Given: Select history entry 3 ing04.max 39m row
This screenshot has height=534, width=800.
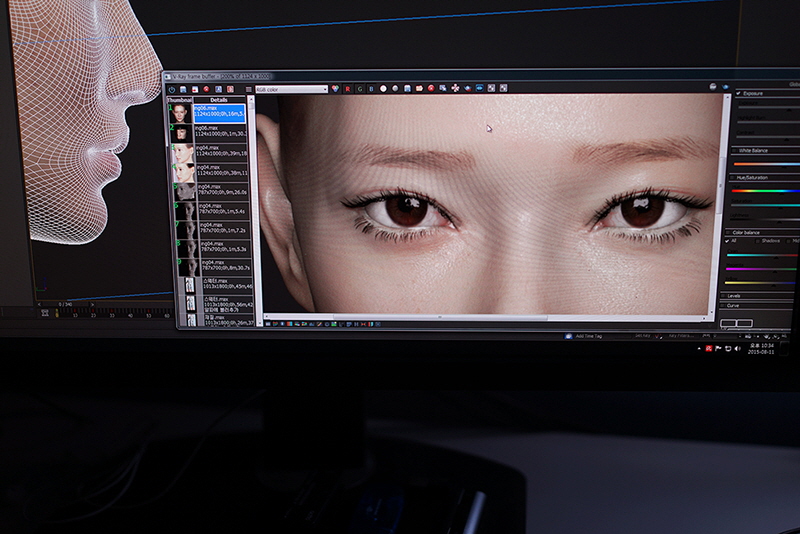Looking at the screenshot, I should pos(220,152).
